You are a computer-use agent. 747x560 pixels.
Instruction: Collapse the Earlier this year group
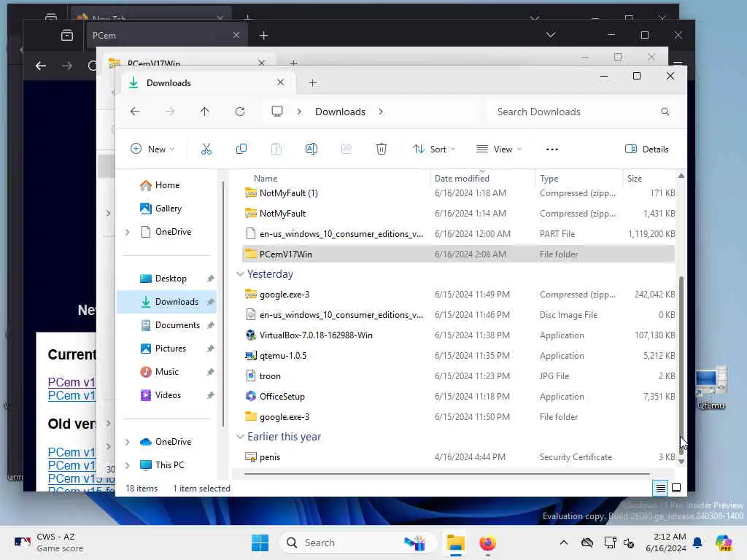click(x=240, y=437)
